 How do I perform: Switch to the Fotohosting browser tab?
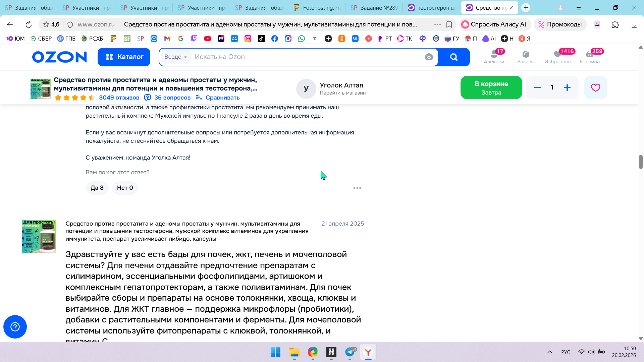pos(317,7)
